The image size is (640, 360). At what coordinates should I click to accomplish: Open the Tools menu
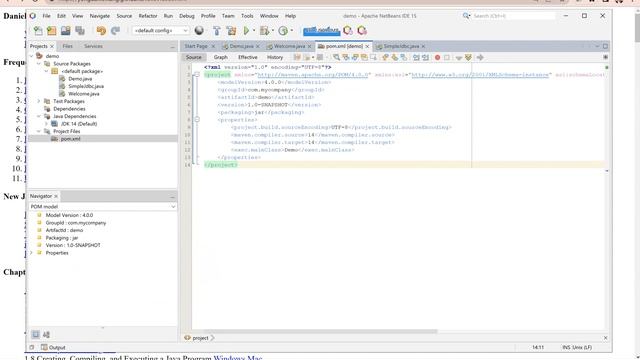[247, 16]
